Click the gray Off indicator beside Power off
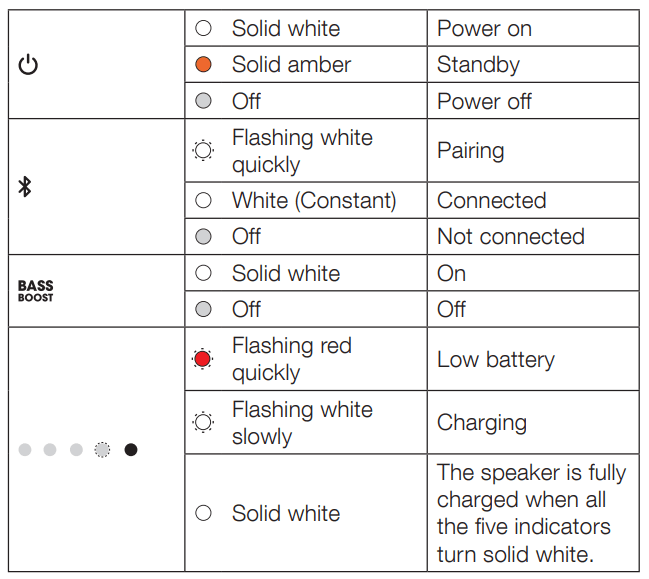Screen dimensions: 649x579 204,101
